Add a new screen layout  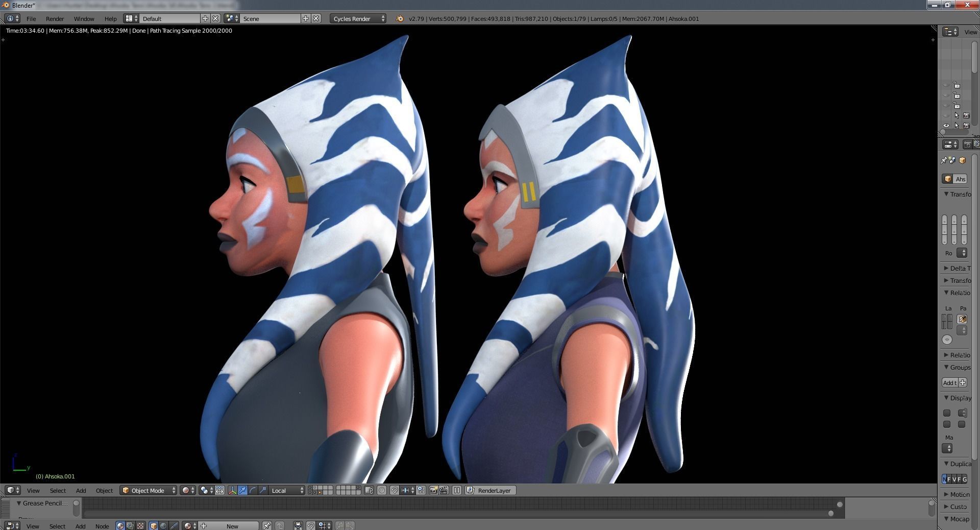click(x=205, y=18)
